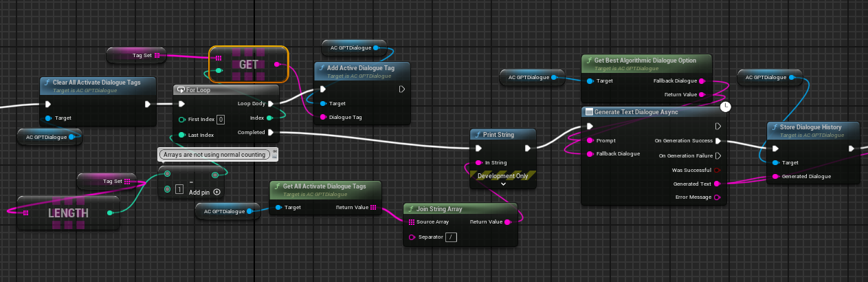Click Print String node title
This screenshot has width=868, height=282.
499,134
